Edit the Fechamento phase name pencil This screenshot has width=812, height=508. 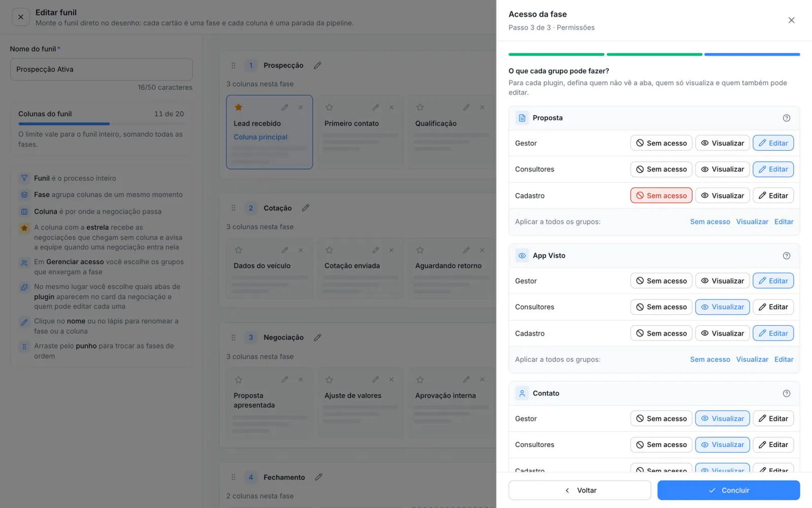(x=318, y=477)
